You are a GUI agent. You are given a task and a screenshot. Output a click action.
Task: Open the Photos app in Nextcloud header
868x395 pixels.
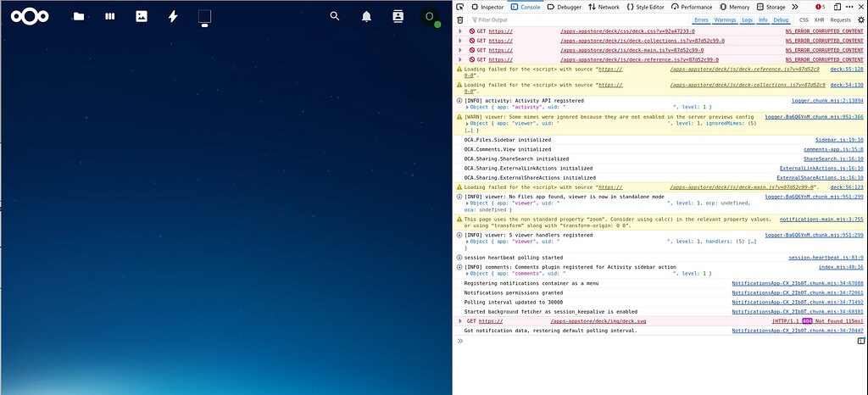point(142,16)
